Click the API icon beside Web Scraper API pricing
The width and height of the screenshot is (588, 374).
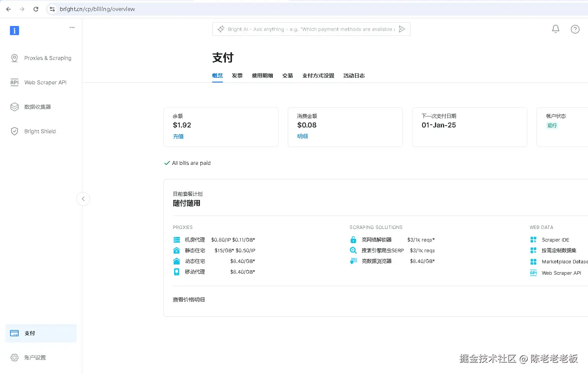coord(533,273)
